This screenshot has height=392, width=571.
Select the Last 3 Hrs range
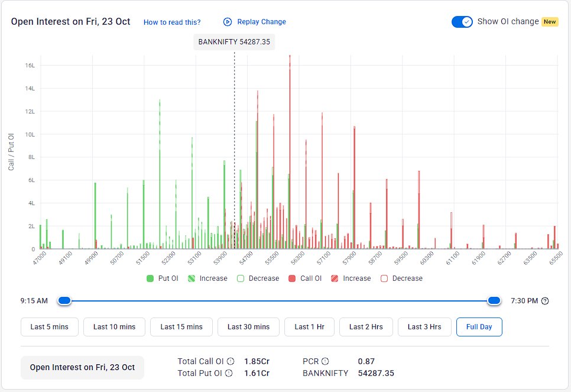tap(424, 327)
